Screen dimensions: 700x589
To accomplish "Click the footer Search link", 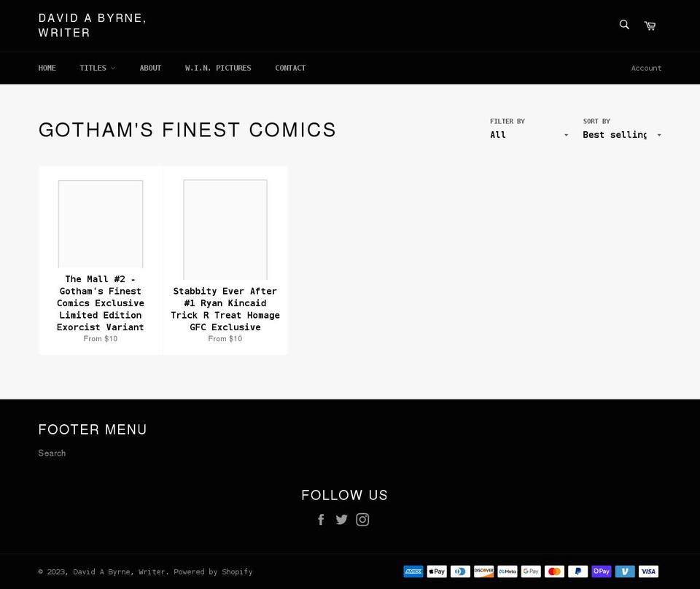I will (x=52, y=453).
